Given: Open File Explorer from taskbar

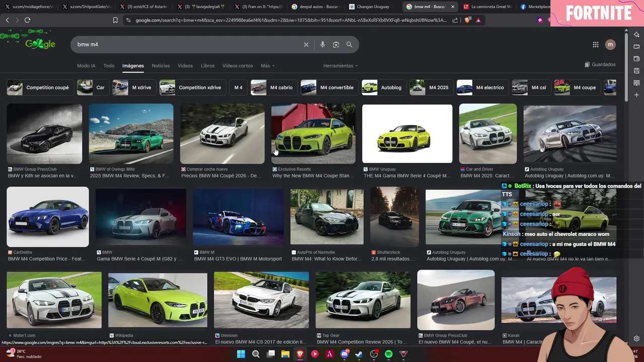Looking at the screenshot, I should (285, 354).
